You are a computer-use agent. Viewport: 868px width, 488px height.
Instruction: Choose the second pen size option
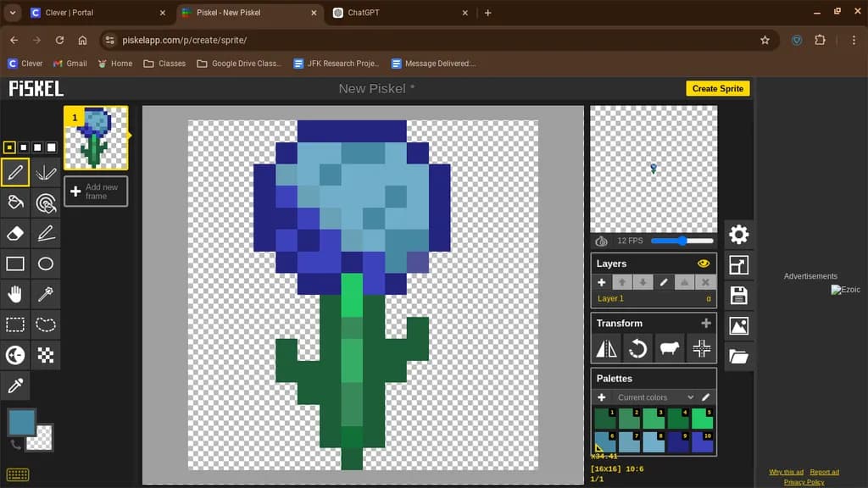pyautogui.click(x=23, y=147)
